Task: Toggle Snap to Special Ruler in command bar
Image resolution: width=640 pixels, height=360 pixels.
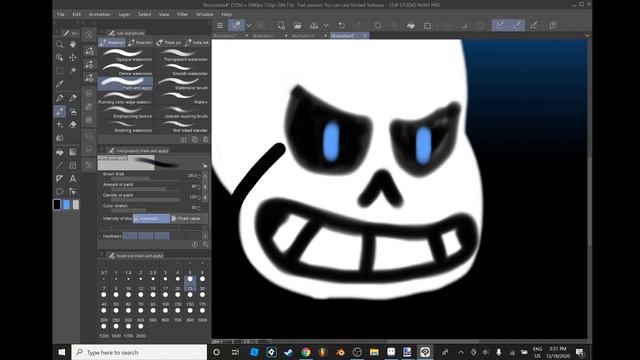Action: point(517,25)
